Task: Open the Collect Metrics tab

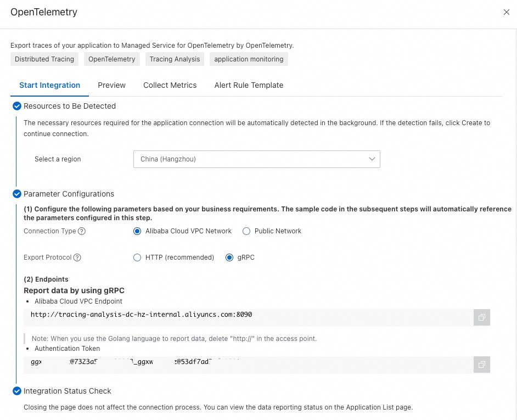Action: [x=170, y=85]
